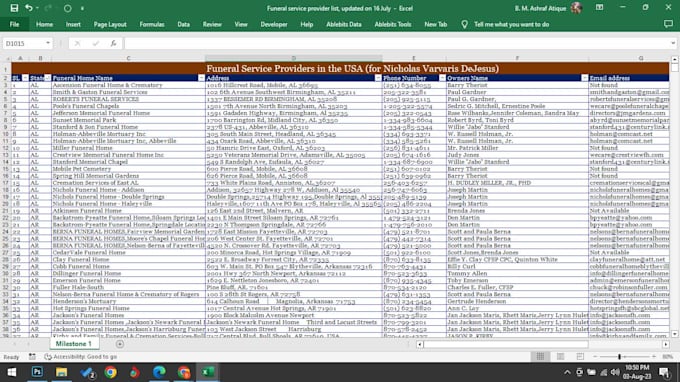The image size is (680, 382).
Task: Open the Phone Number filter dropdown
Action: pos(442,78)
